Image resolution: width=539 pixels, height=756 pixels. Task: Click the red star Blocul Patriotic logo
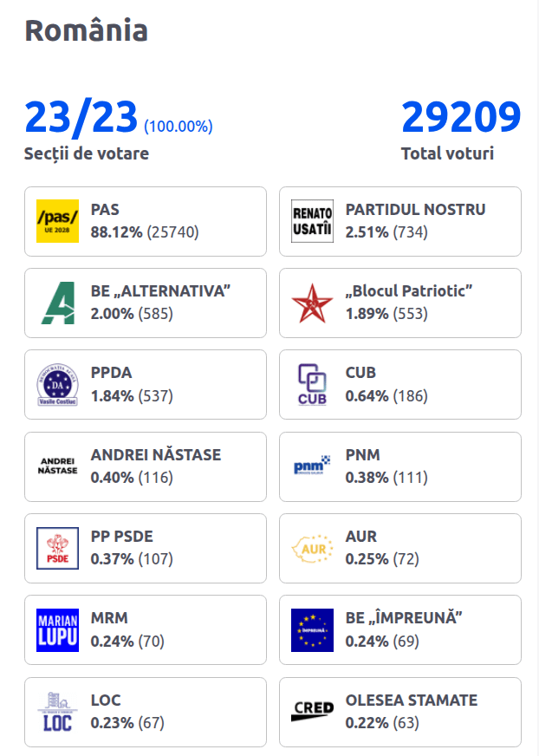[x=313, y=303]
